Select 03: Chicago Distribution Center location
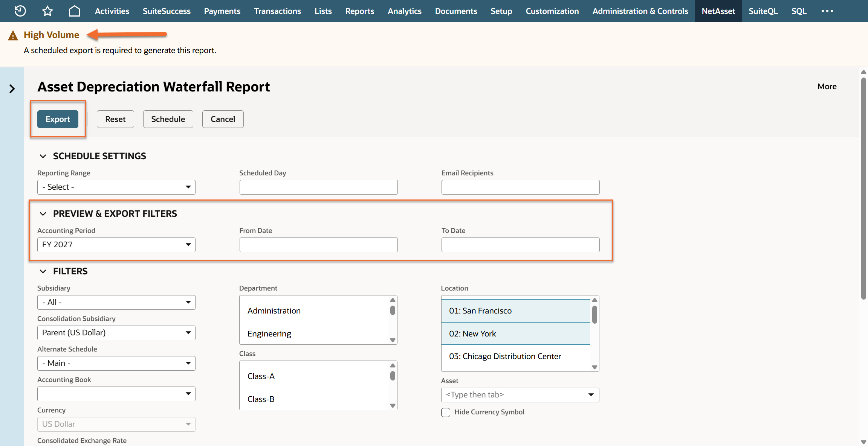 tap(516, 356)
